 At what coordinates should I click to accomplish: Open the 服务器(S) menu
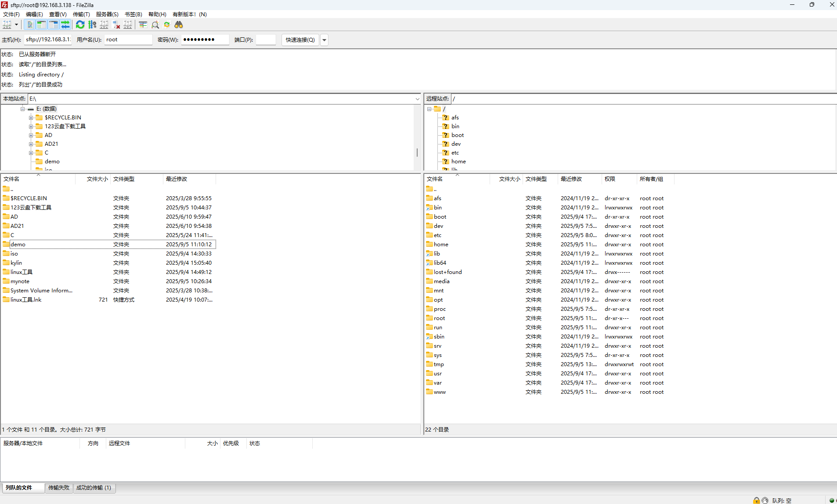click(x=107, y=14)
